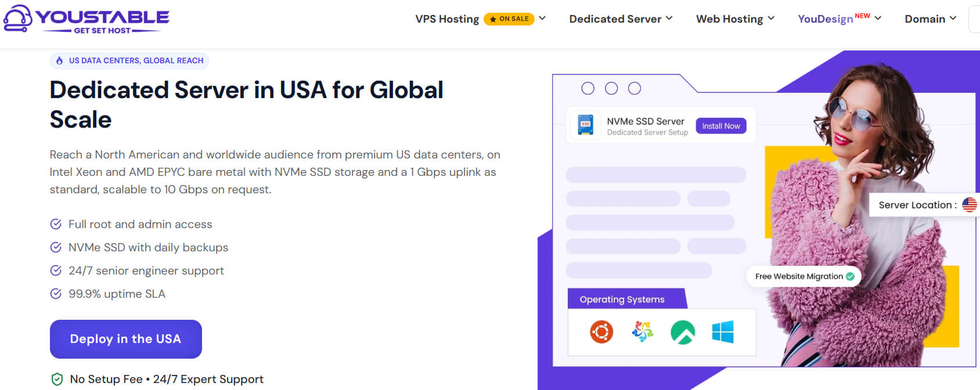
Task: Click the Install Now button
Action: (x=721, y=126)
